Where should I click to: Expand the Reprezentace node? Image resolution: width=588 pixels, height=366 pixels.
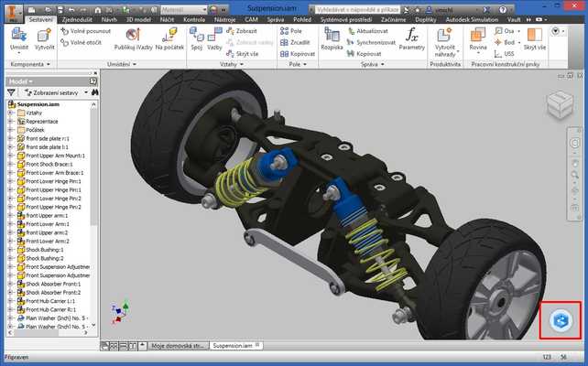[x=10, y=122]
